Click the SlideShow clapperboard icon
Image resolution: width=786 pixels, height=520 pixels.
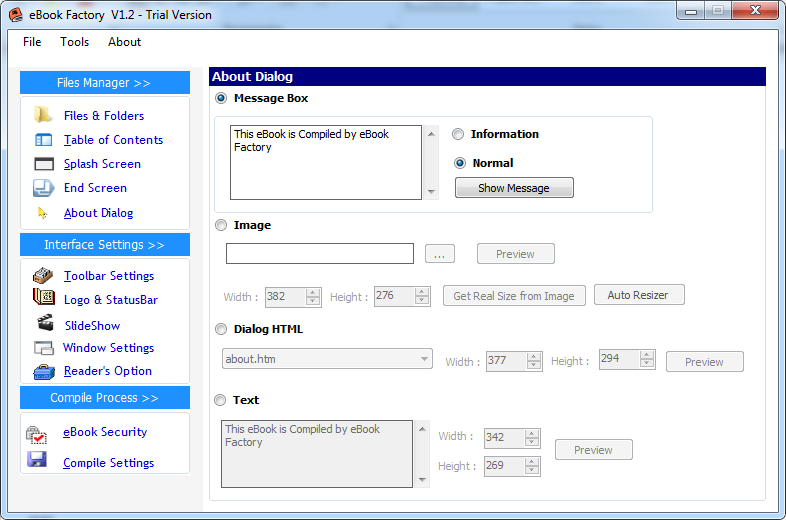click(45, 322)
